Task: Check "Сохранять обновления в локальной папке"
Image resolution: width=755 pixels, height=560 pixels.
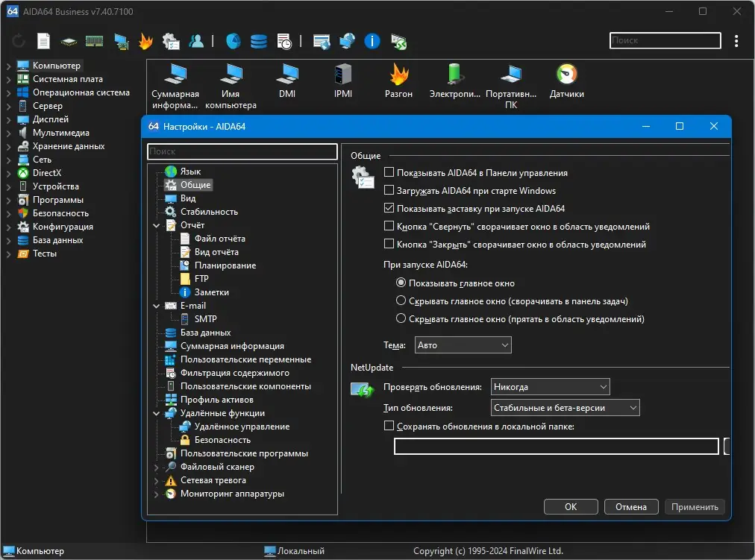Action: click(x=389, y=426)
